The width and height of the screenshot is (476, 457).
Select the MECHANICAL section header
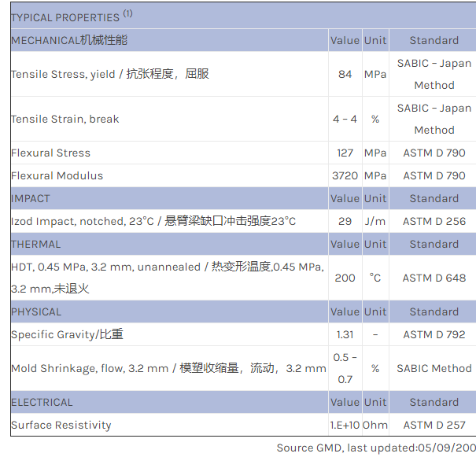(x=69, y=40)
